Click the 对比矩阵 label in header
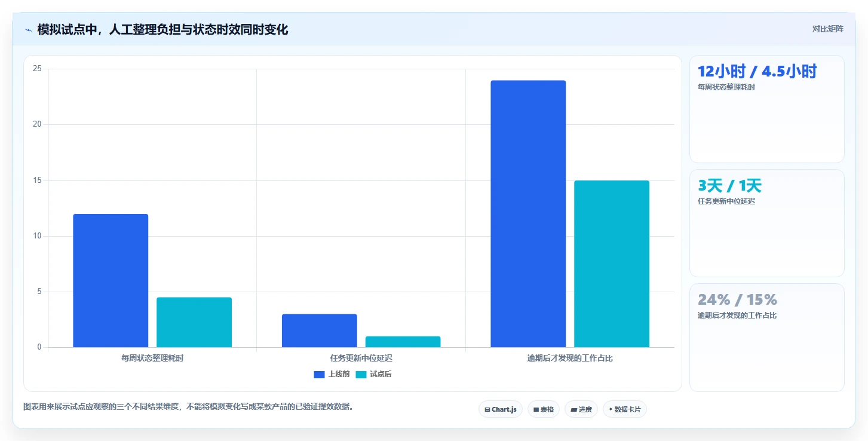The image size is (868, 441). [x=827, y=29]
